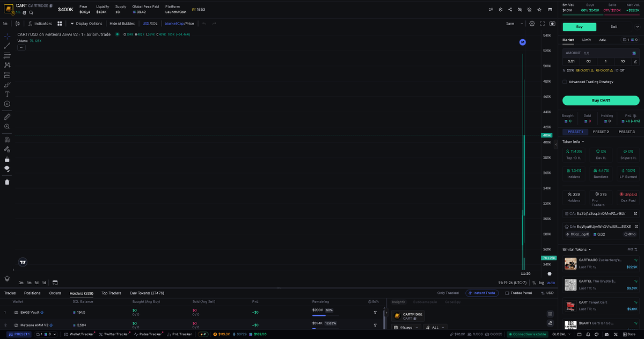Hide all drawings with the eye tool
This screenshot has width=644, height=339.
coord(7,169)
